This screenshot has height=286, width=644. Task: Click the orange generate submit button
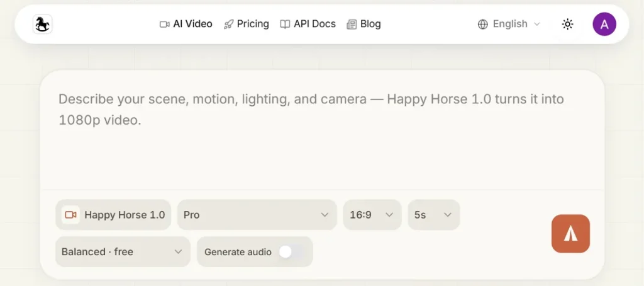click(570, 233)
